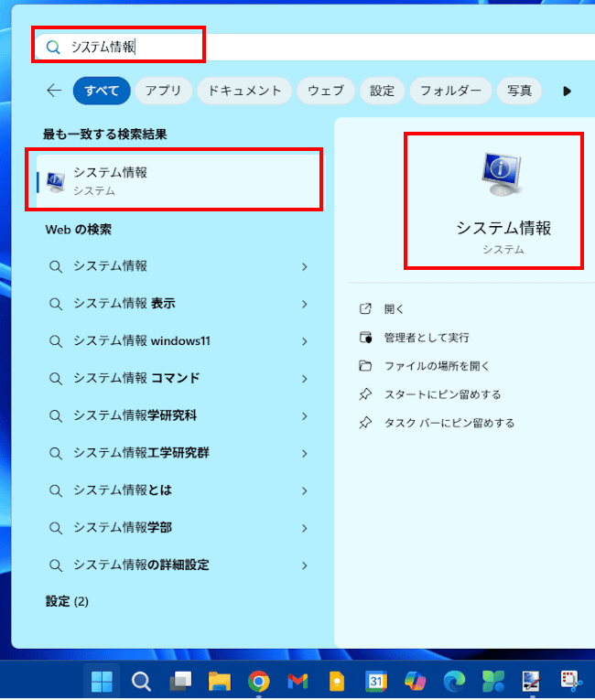Switch to the 写真 filter tab
This screenshot has width=595, height=700.
(x=519, y=91)
